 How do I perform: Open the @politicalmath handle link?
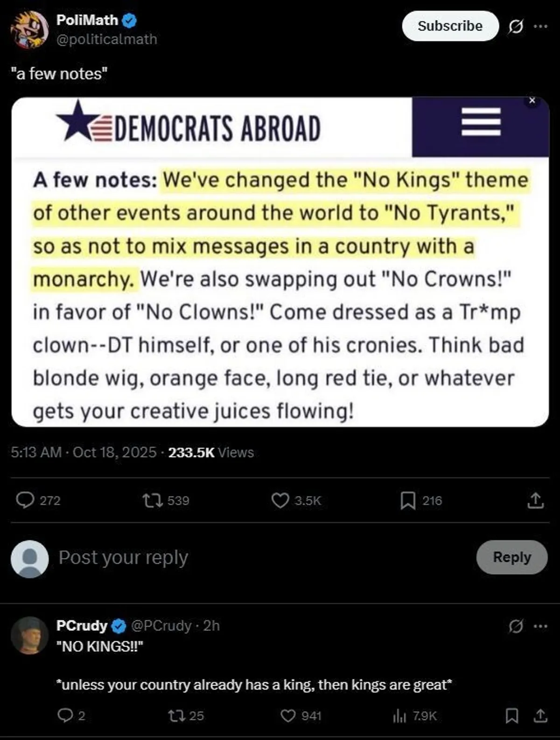click(106, 39)
